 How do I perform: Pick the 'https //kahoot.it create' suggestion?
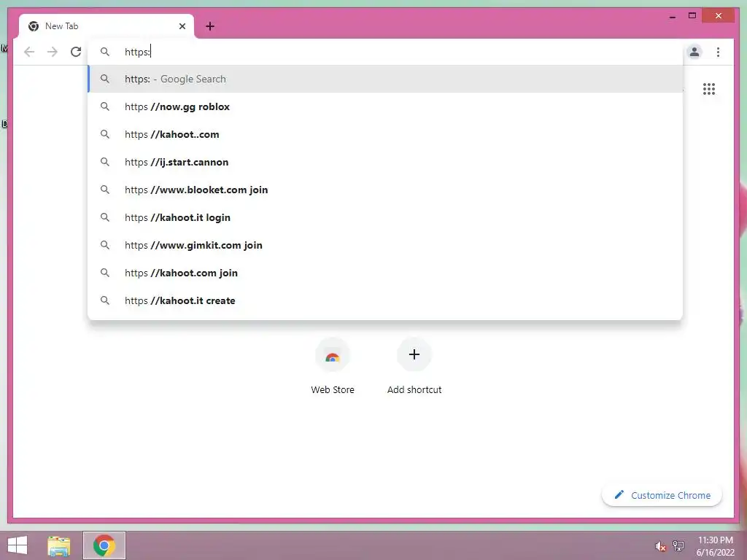[385, 300]
